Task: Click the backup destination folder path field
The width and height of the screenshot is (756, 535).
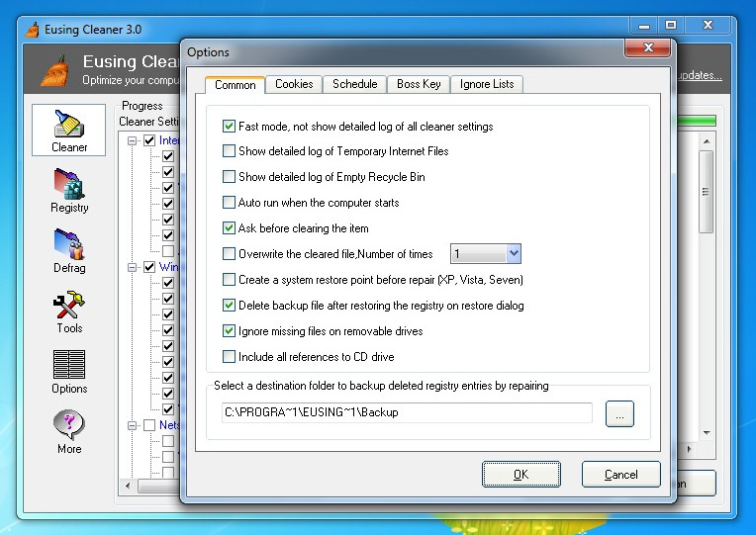Action: [x=407, y=412]
